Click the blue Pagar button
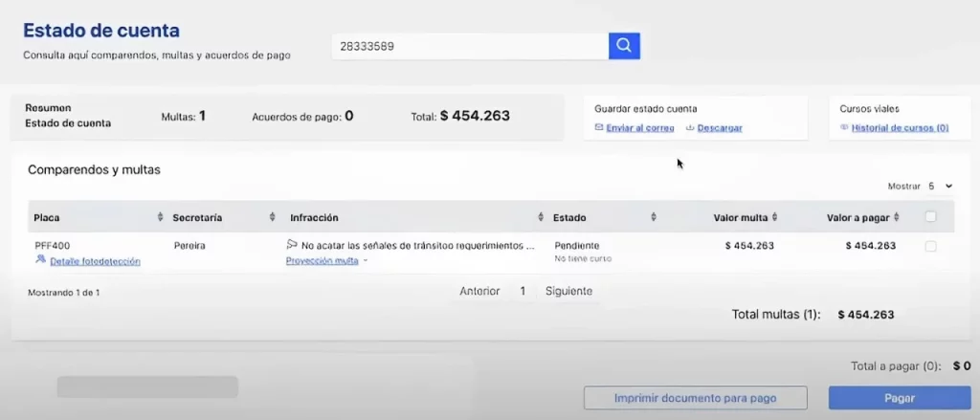The width and height of the screenshot is (980, 420). (900, 398)
